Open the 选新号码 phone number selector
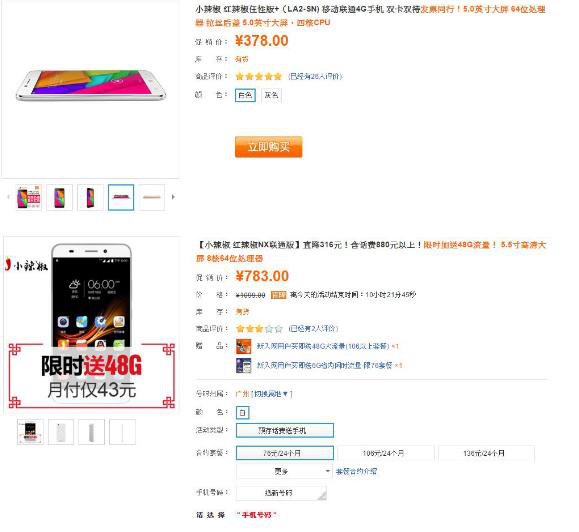Image resolution: width=579 pixels, height=532 pixels. coord(281,493)
